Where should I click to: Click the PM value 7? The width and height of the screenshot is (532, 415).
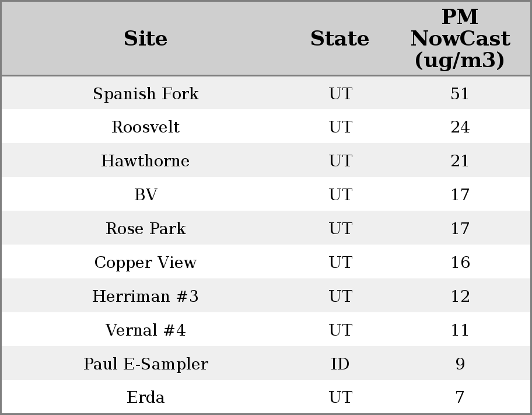(x=460, y=397)
